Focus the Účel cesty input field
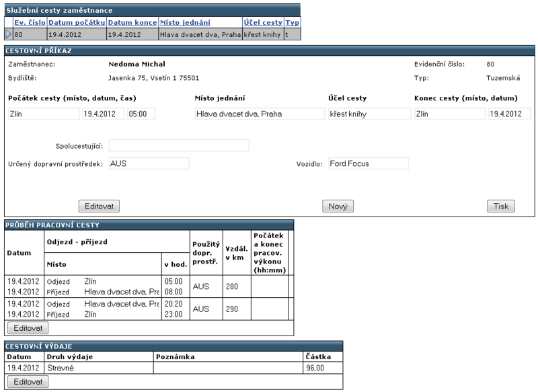Viewport: 538px width, 392px height. 369,114
